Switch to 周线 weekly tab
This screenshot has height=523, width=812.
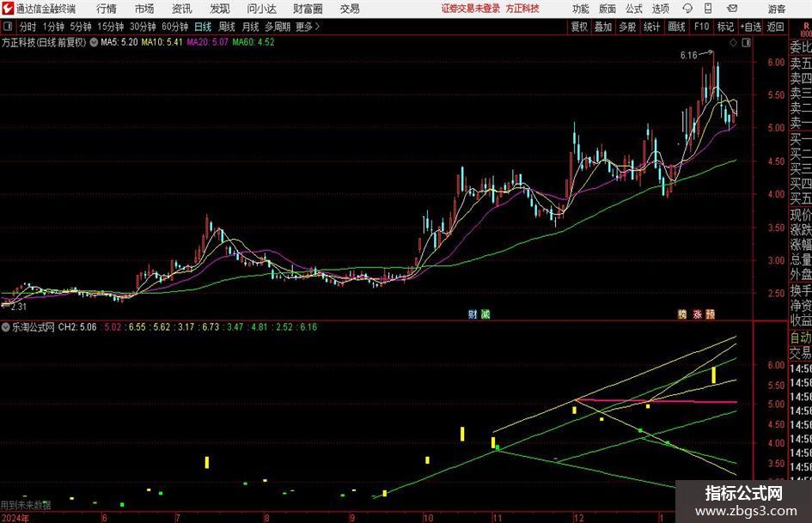click(226, 27)
